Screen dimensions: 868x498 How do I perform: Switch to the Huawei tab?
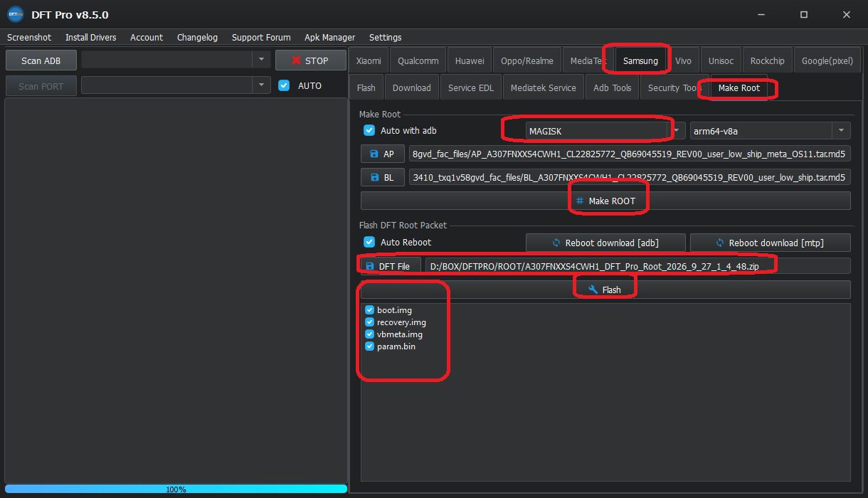(x=470, y=60)
